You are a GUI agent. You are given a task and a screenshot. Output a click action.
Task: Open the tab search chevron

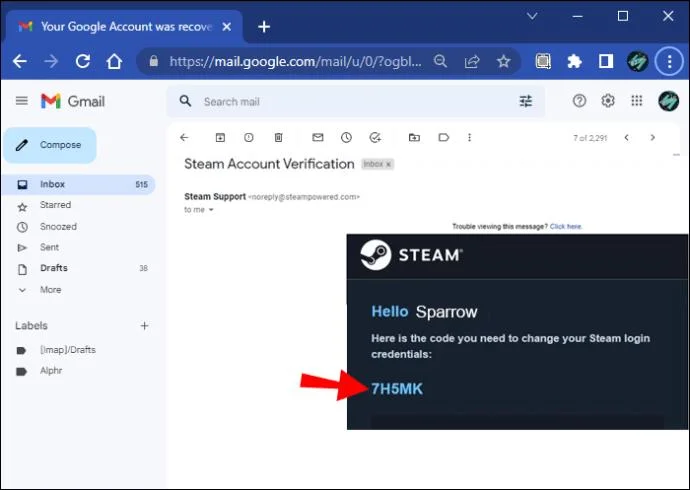click(532, 16)
